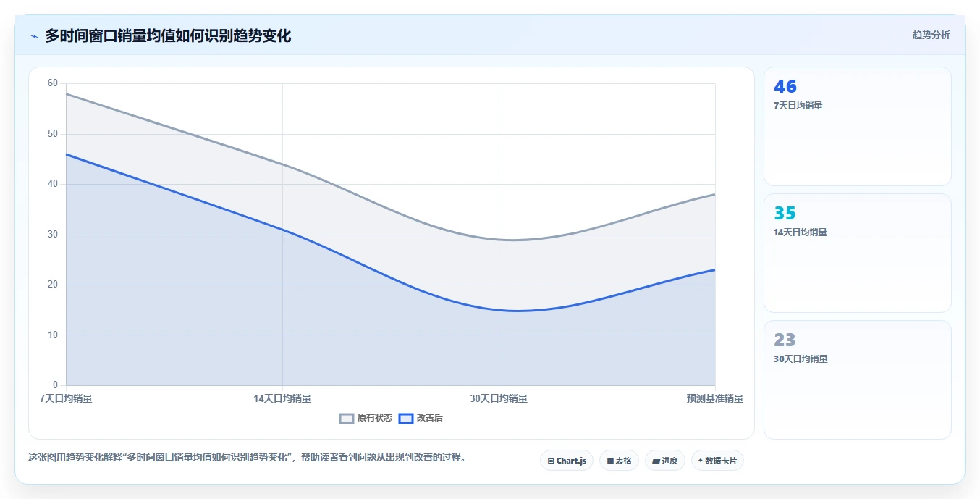Click the icon inside the Chart.js tag
Image resolution: width=980 pixels, height=499 pixels.
click(551, 461)
